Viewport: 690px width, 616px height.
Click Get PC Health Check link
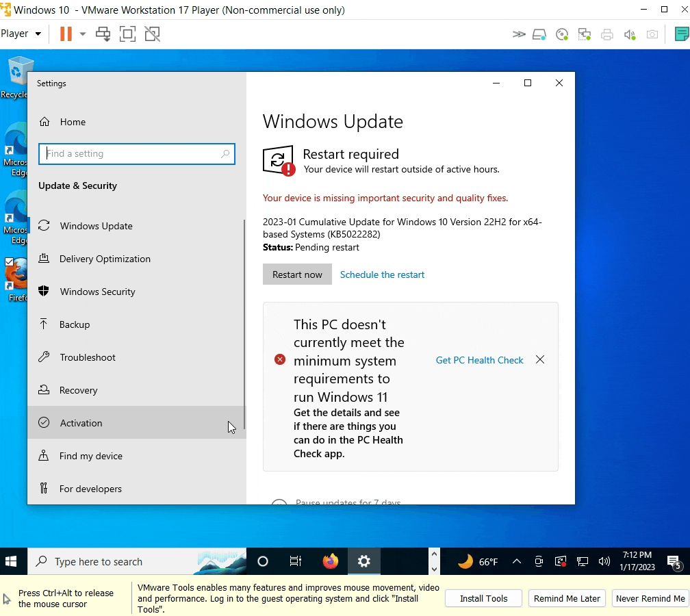479,360
